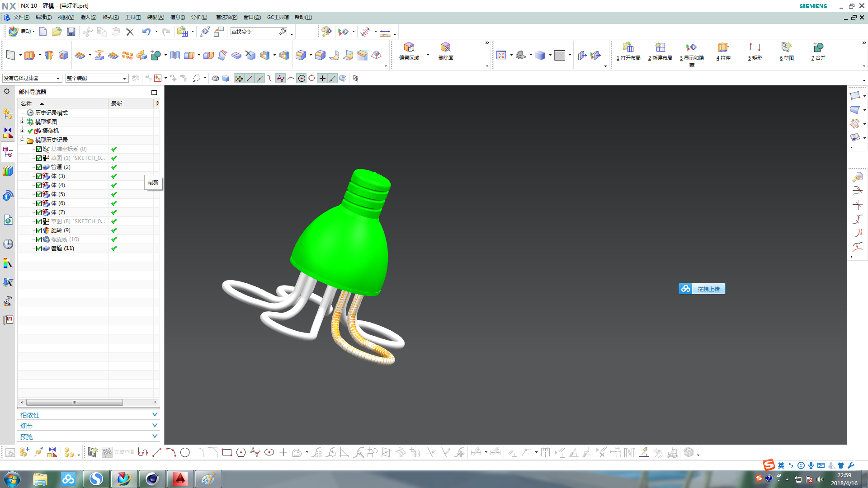Screen dimensions: 868x488
Task: Toggle checkbox for 管道 (2)
Action: [x=39, y=167]
